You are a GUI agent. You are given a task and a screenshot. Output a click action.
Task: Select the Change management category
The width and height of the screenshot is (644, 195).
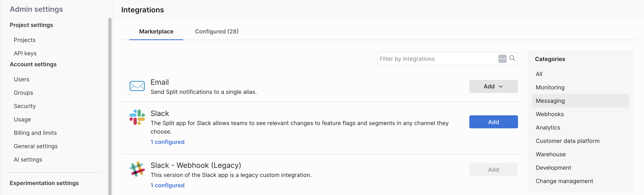pyautogui.click(x=564, y=181)
